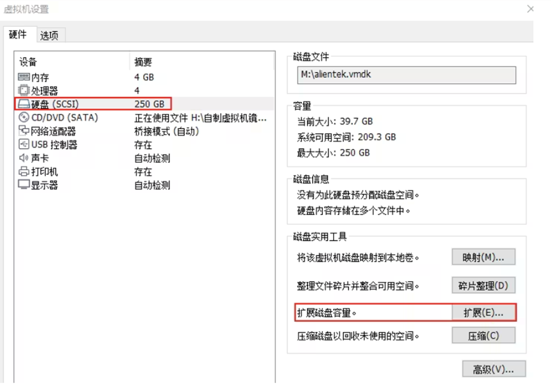Click the USB controller (USB 控制器) icon
Viewport: 551px width, 392px height.
tap(24, 144)
